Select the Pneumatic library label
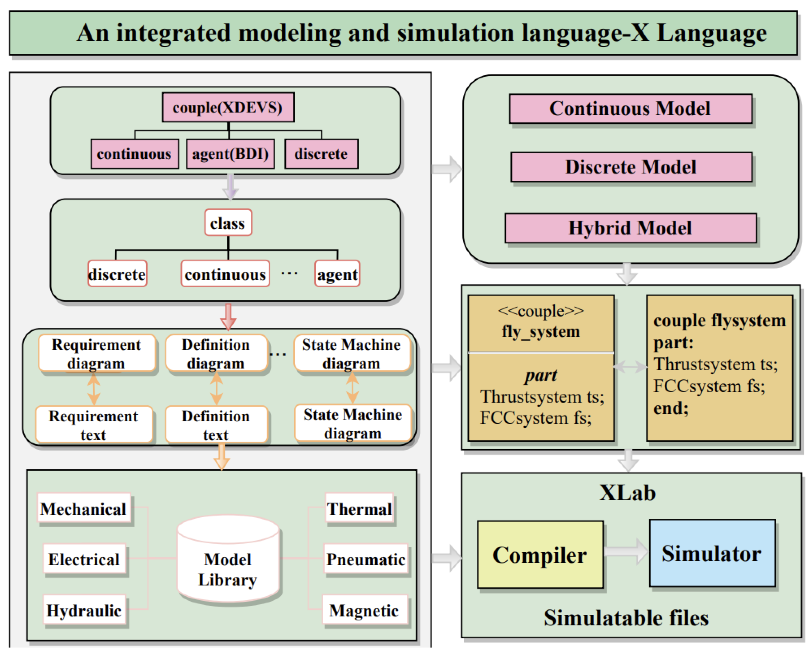 (366, 559)
